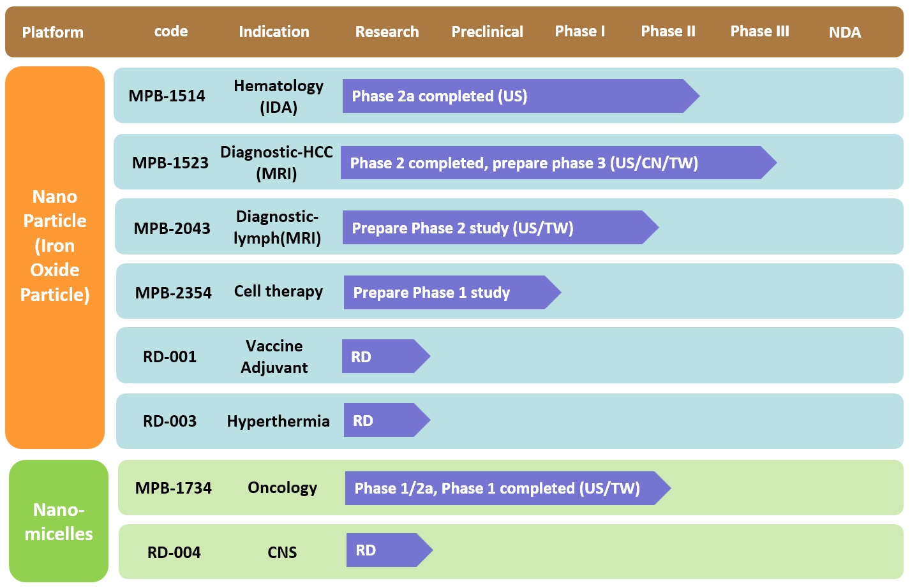Image resolution: width=910 pixels, height=588 pixels.
Task: Click code MPB-2043
Action: pyautogui.click(x=172, y=228)
